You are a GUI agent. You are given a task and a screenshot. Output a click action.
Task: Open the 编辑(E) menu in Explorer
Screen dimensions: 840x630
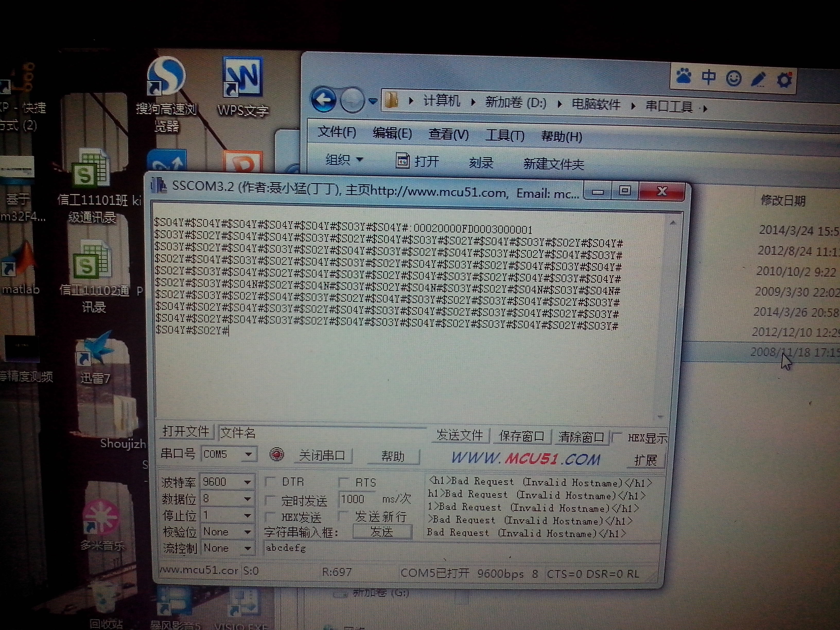click(392, 133)
